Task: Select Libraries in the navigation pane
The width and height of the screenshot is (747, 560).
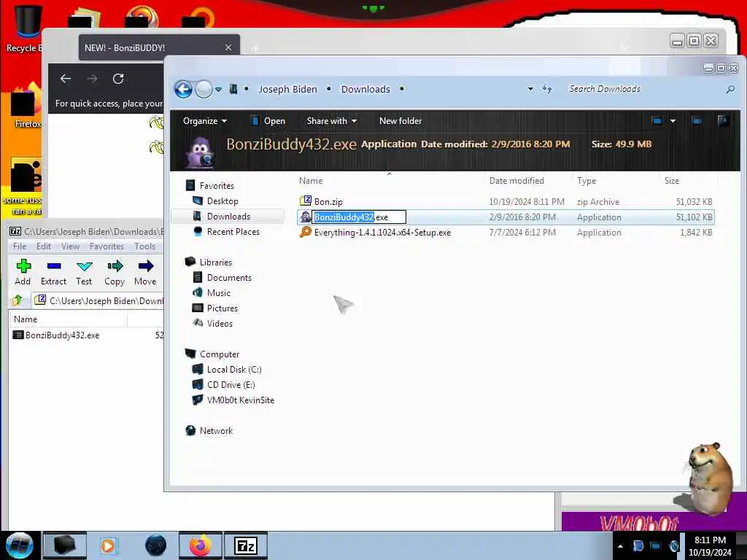Action: [215, 262]
